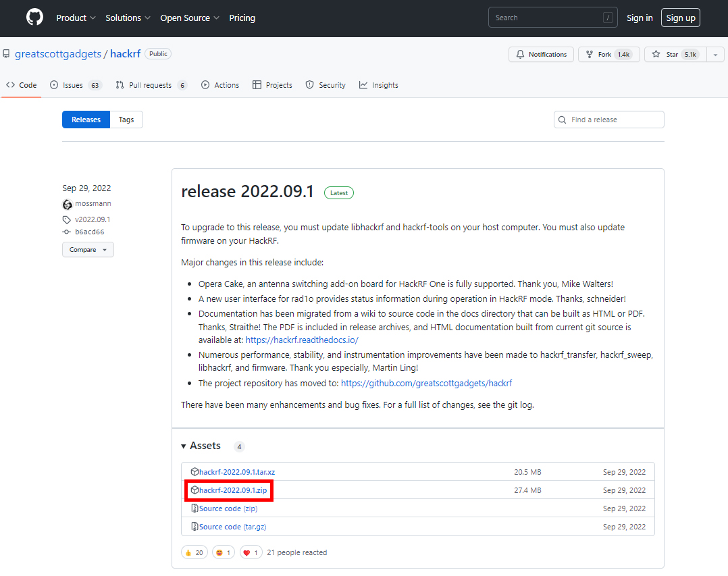Select the Releases tab button

[86, 120]
